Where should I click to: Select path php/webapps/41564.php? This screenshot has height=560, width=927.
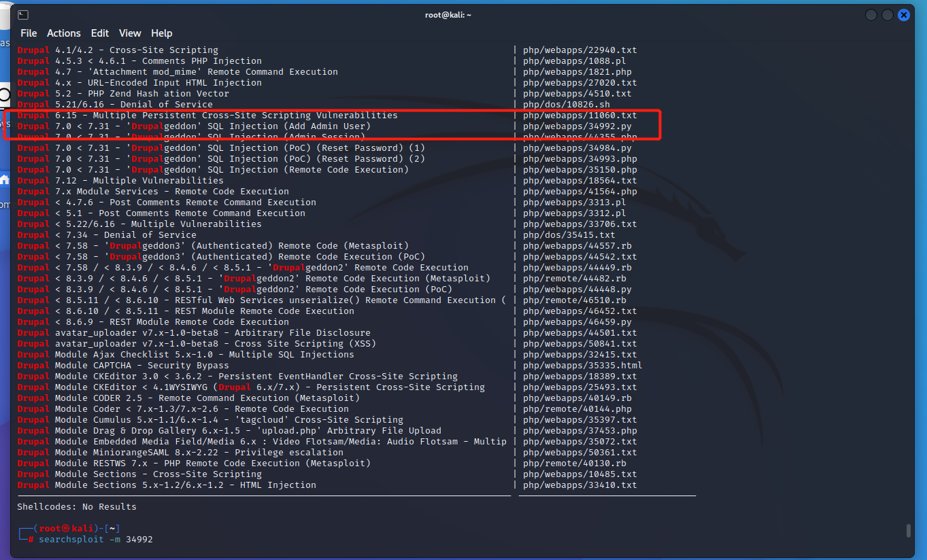(580, 192)
